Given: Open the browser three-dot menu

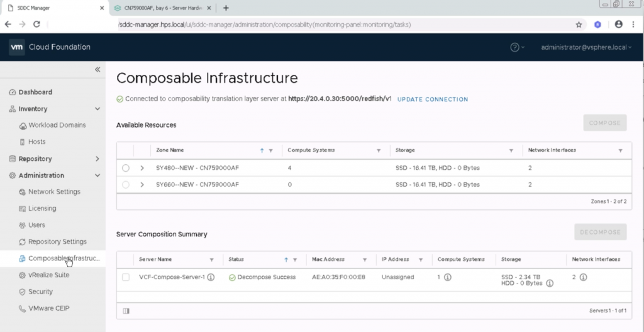Looking at the screenshot, I should (633, 25).
